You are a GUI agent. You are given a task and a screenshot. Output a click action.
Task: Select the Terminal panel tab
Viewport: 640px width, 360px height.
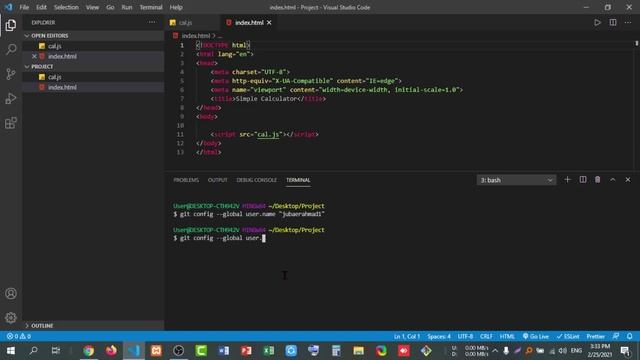coord(298,180)
